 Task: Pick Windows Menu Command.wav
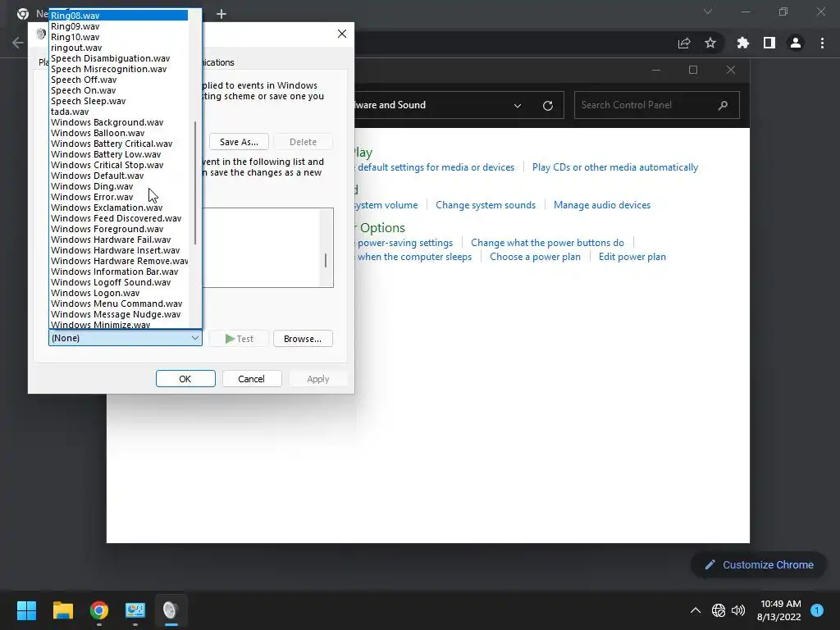pyautogui.click(x=118, y=304)
